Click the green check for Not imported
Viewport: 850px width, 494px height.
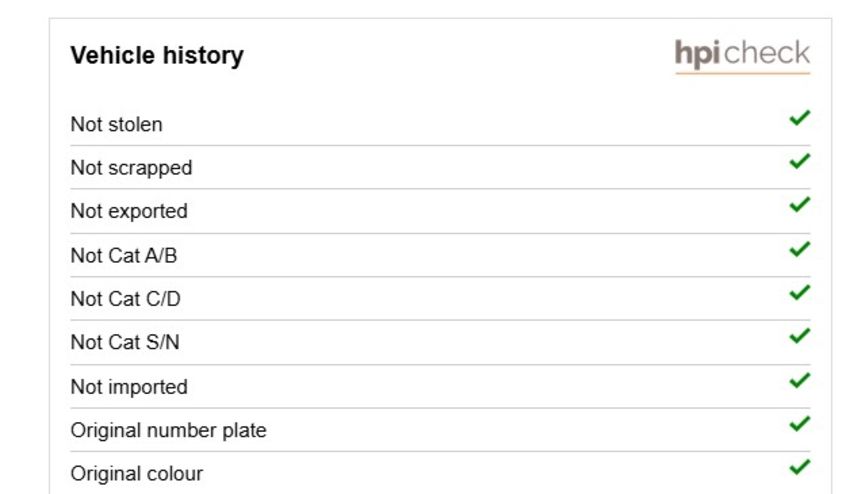pos(800,380)
